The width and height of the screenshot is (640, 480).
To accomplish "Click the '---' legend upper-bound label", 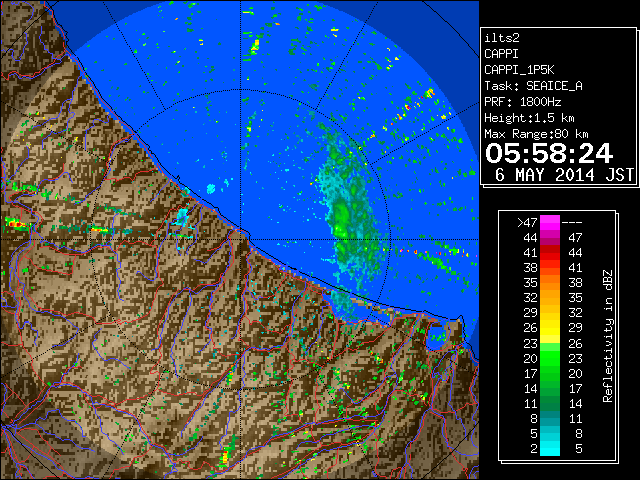I will click(572, 223).
